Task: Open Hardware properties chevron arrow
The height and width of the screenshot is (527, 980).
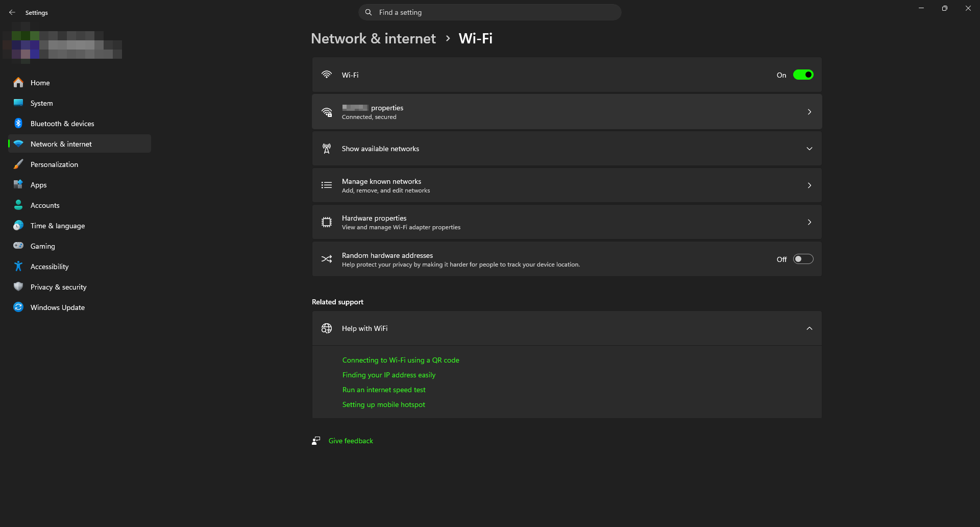Action: pos(810,222)
